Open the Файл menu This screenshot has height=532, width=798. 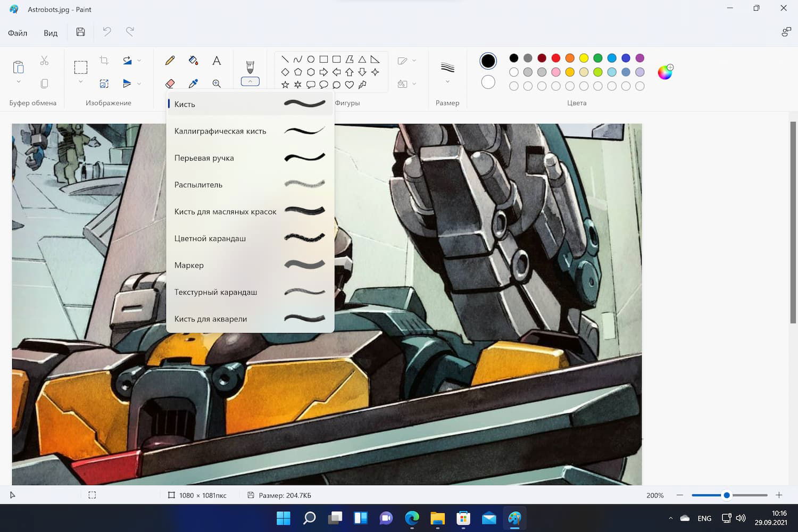coord(18,33)
